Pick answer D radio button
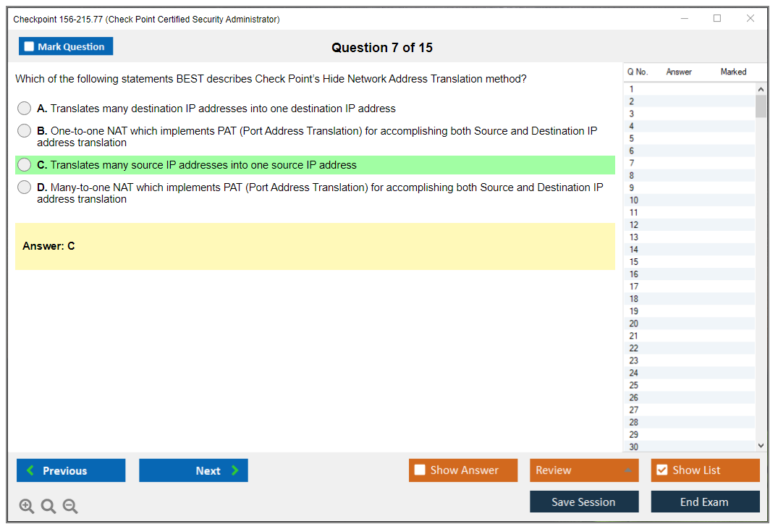778x532 pixels. click(x=25, y=187)
